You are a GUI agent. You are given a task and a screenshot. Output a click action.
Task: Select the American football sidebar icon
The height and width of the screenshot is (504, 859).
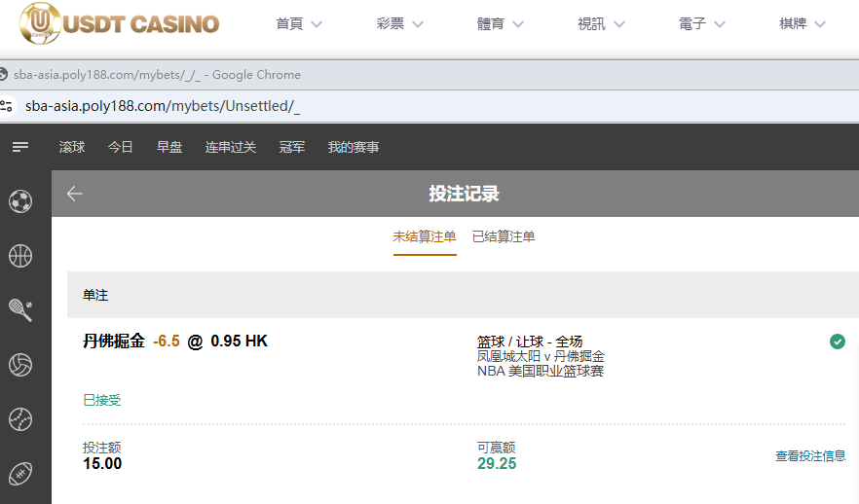coord(20,474)
